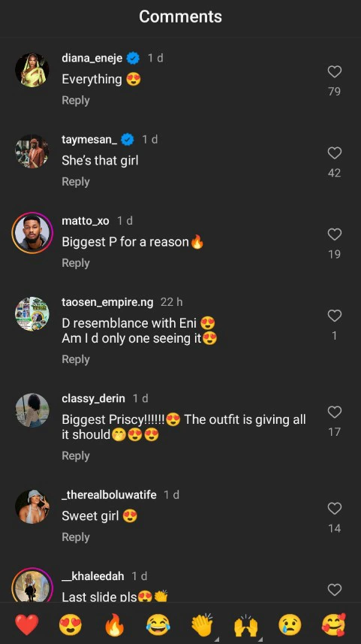Insert smiling face with hearts emoji
361x644 pixels.
[x=333, y=624]
